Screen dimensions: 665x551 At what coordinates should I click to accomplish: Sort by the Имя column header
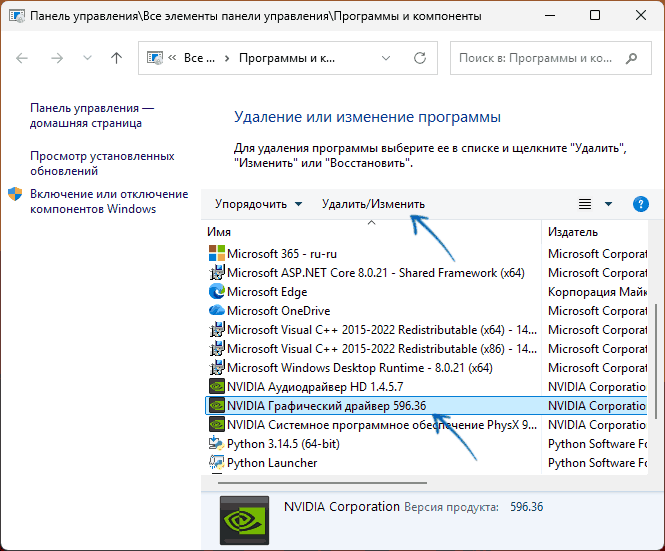pos(219,232)
